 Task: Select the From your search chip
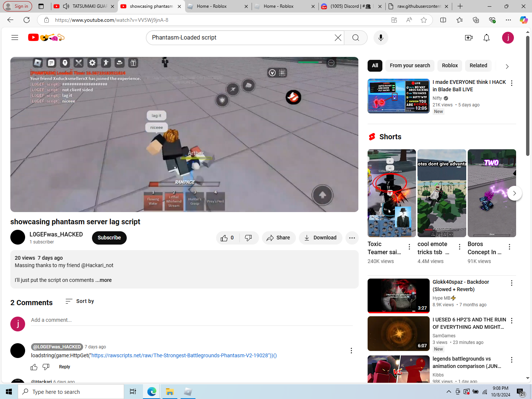[x=410, y=66]
